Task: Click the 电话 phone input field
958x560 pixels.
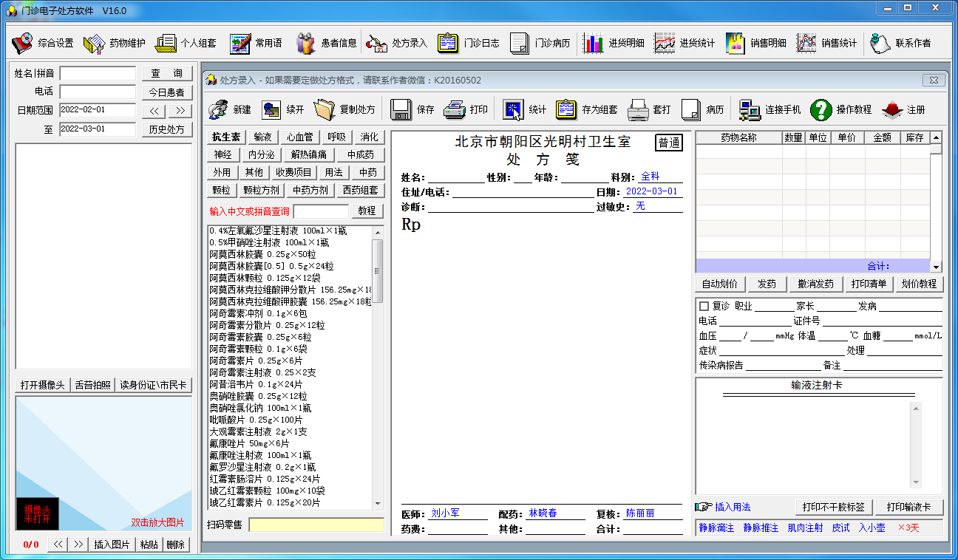Action: (98, 92)
